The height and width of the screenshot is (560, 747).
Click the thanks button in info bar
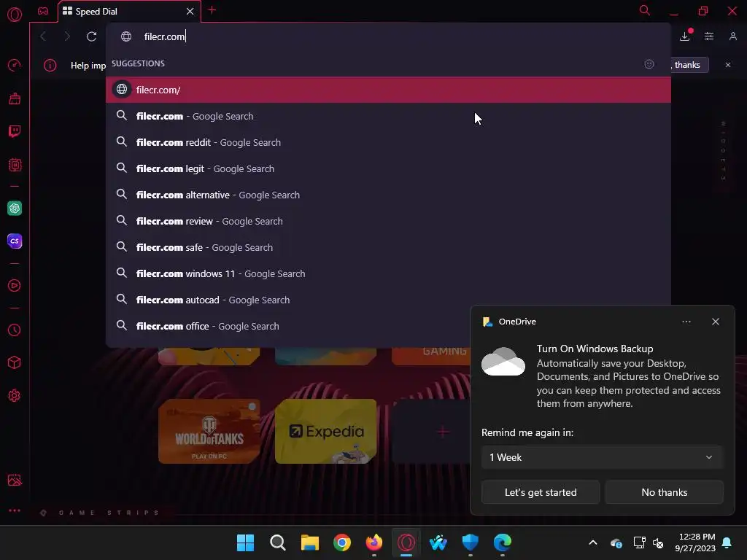689,65
